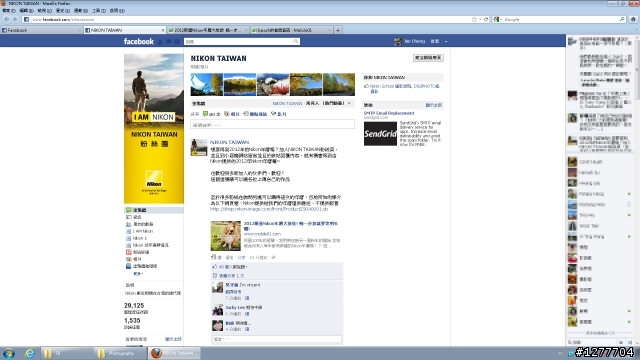The height and width of the screenshot is (360, 640).
Task: Open the messages icon beside the Facebook logo
Action: pyautogui.click(x=169, y=42)
